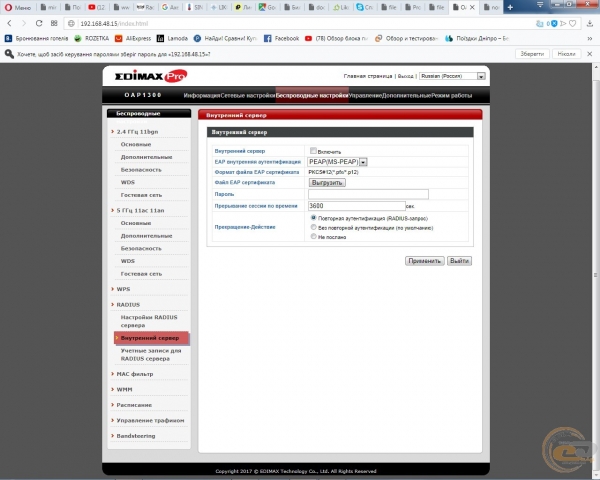Open 'Безопасность' under 2.4 ГГц
The width and height of the screenshot is (600, 480).
coord(141,170)
